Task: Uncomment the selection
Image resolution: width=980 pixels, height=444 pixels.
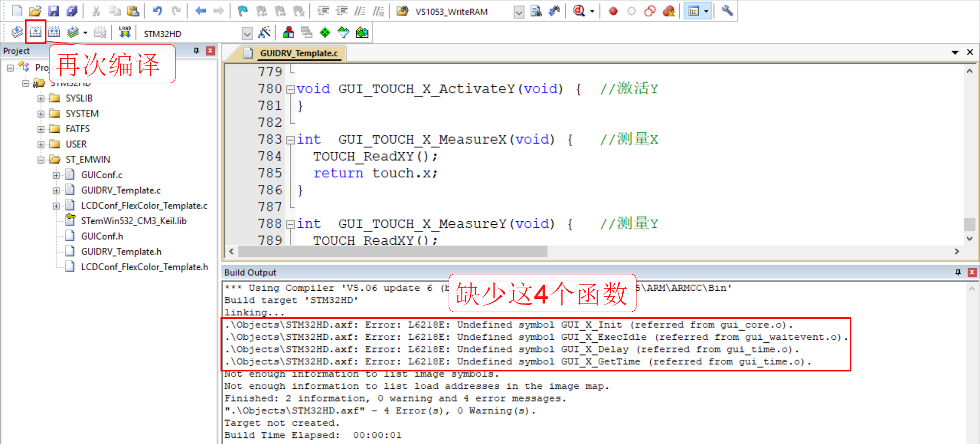Action: [378, 11]
